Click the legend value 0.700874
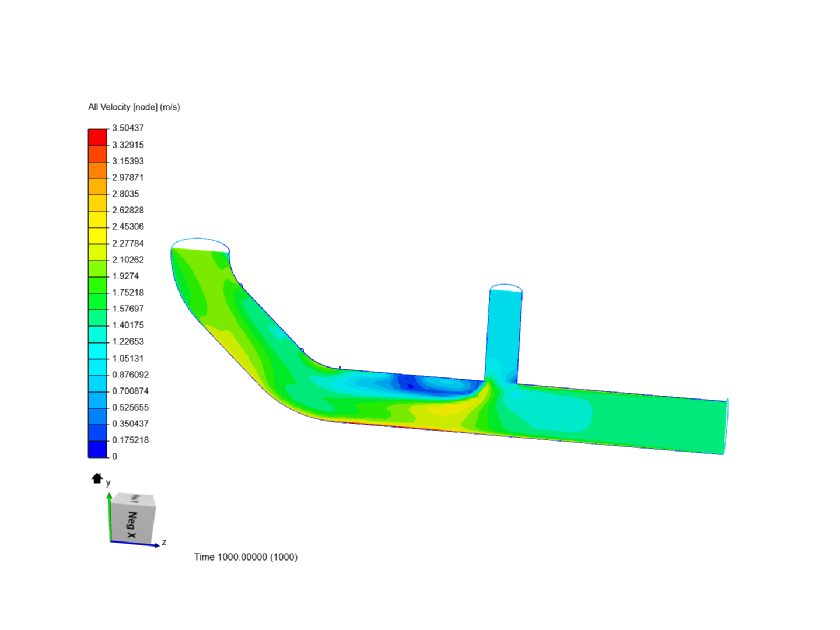This screenshot has height=630, width=840. [x=130, y=391]
